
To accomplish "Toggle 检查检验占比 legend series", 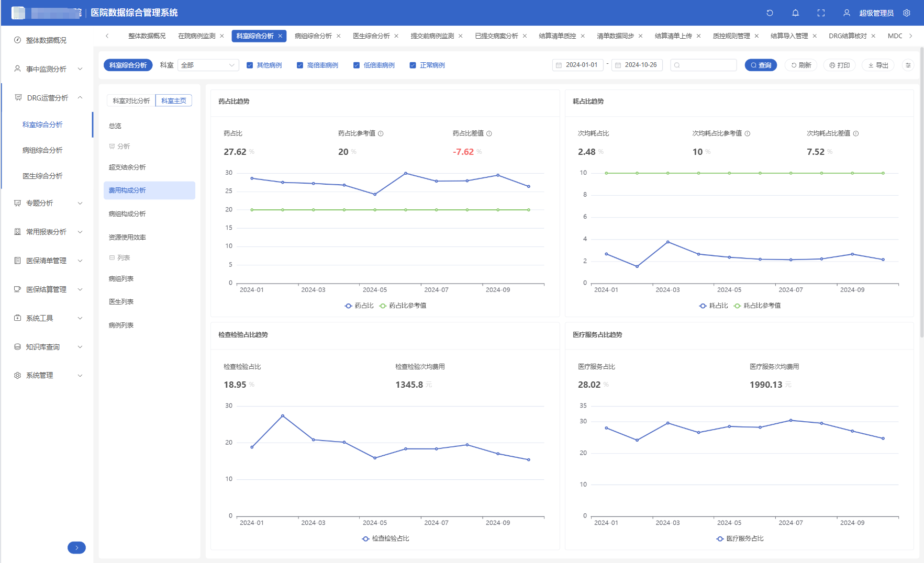I will tap(385, 538).
